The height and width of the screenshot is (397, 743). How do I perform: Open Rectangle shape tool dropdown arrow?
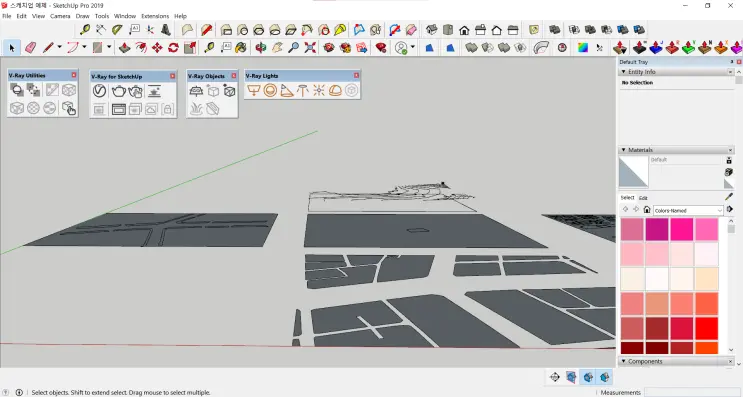pos(109,47)
